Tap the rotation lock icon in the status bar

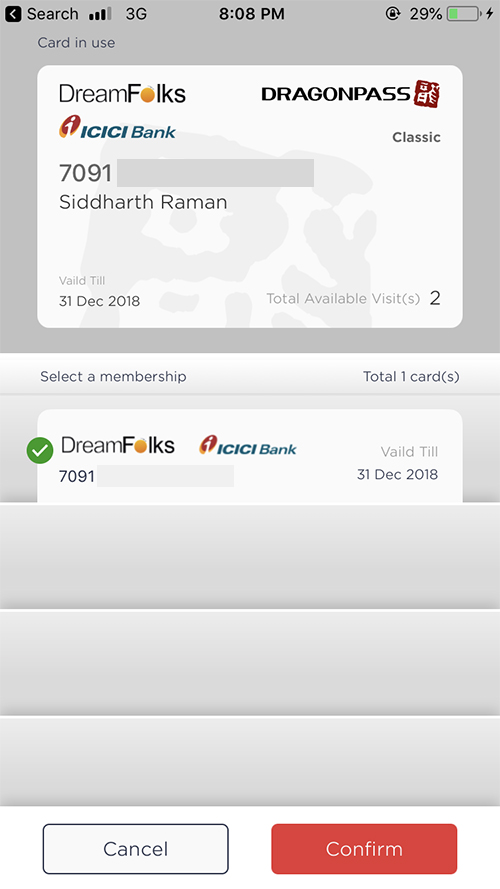(x=393, y=14)
